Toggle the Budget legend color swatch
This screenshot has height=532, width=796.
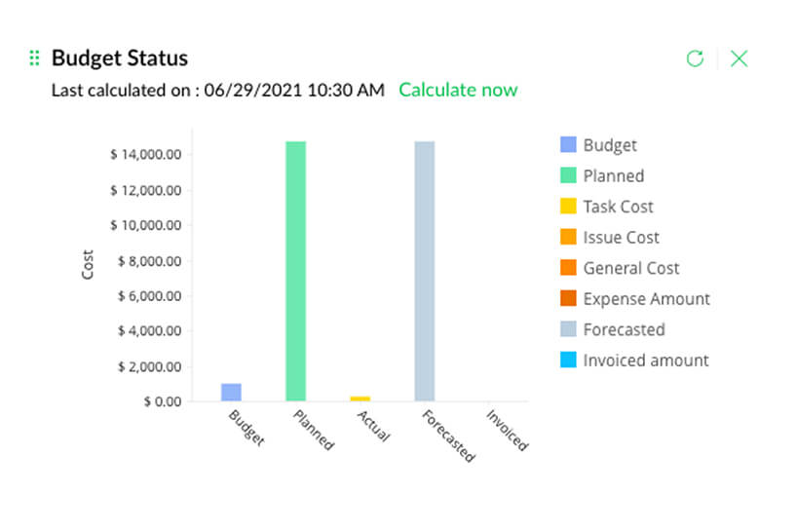568,145
